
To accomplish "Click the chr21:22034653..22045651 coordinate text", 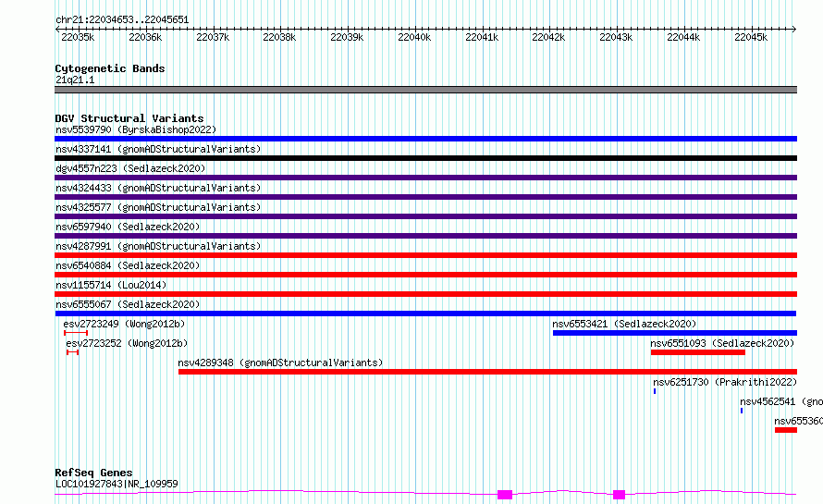I will pos(122,19).
